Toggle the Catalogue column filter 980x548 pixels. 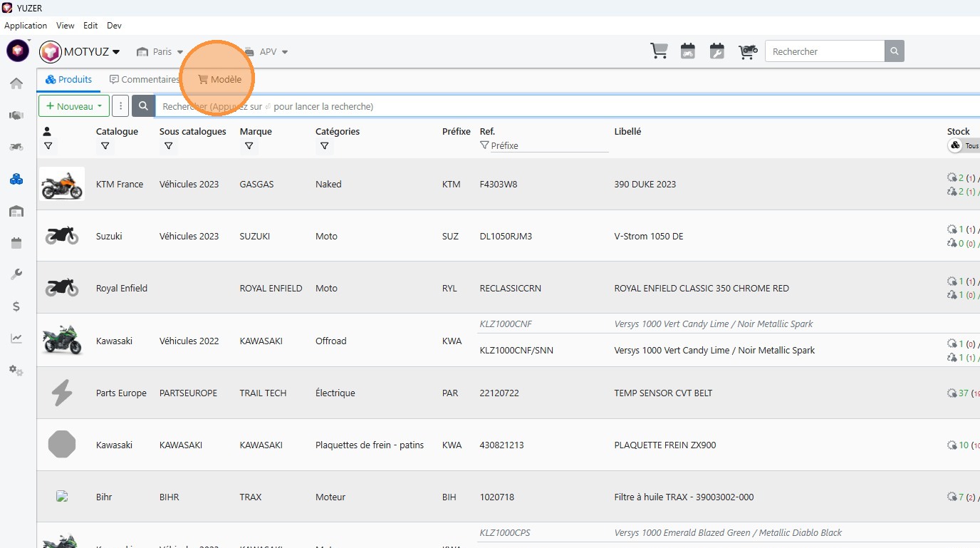[x=105, y=146]
